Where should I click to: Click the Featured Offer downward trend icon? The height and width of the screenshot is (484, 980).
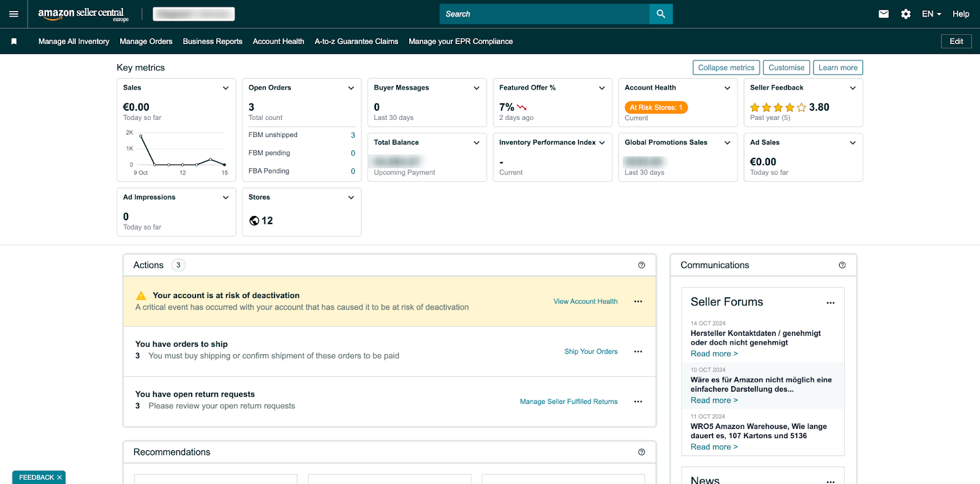[522, 108]
